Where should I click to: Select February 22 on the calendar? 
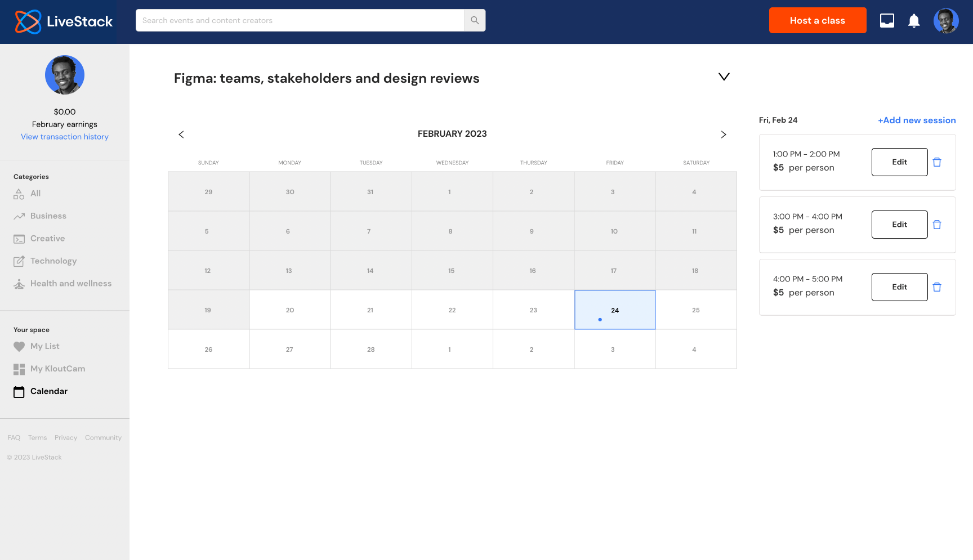452,310
